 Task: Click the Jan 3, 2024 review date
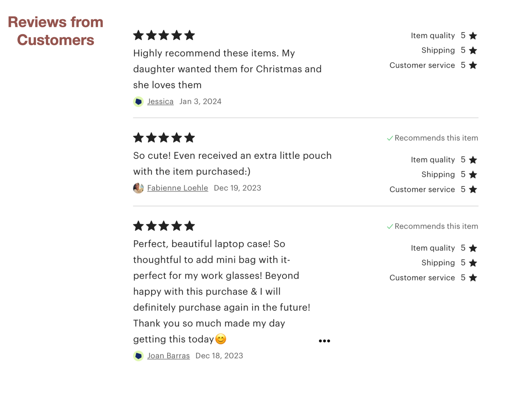click(x=200, y=102)
